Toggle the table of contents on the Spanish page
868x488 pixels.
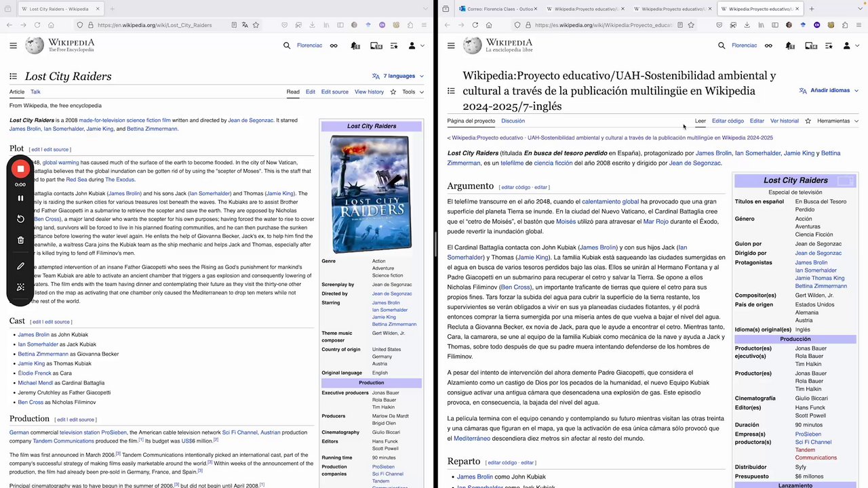click(452, 91)
